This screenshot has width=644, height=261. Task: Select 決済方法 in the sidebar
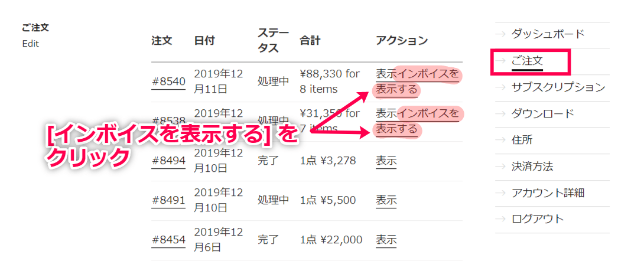tap(532, 167)
